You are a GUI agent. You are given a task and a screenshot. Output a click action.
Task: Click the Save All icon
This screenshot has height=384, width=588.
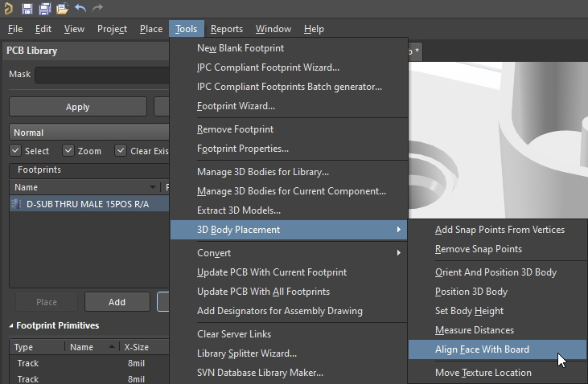coord(44,8)
